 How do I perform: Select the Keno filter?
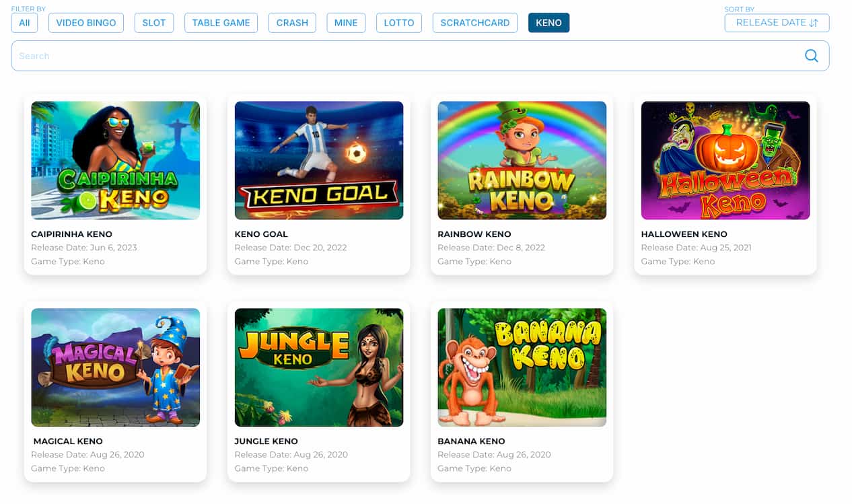click(549, 23)
